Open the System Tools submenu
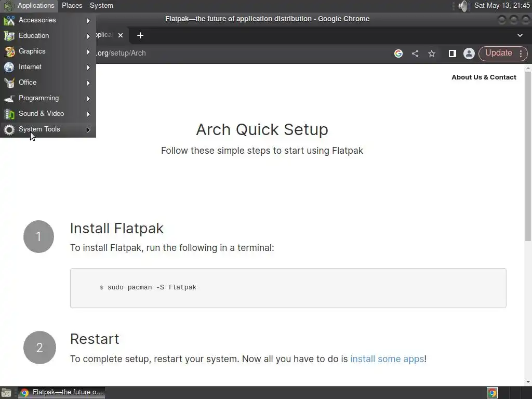 coord(48,129)
